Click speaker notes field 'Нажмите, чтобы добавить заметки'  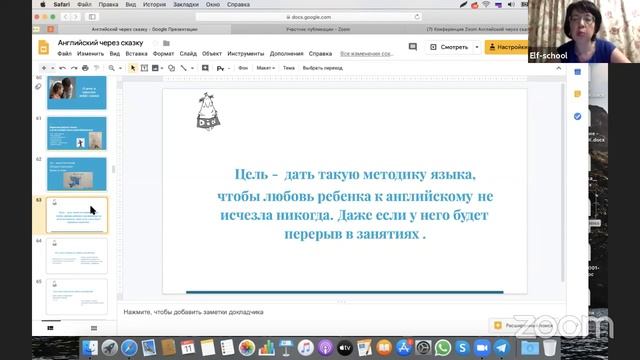(x=193, y=312)
